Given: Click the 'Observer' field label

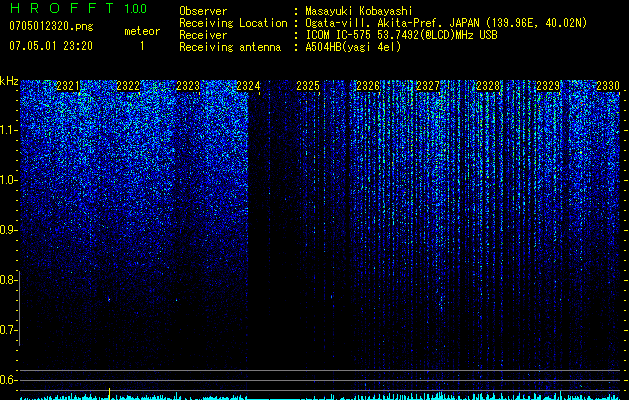Looking at the screenshot, I should [x=203, y=11].
